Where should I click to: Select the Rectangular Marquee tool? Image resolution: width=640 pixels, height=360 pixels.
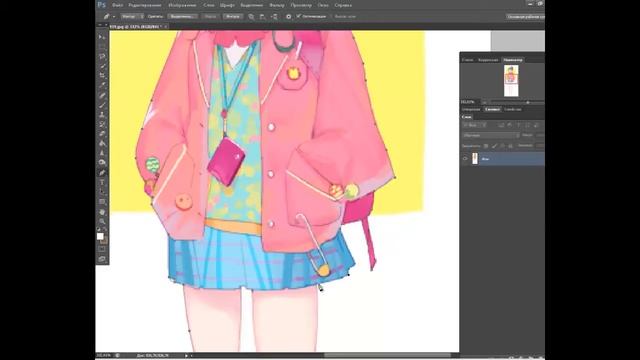pos(102,47)
